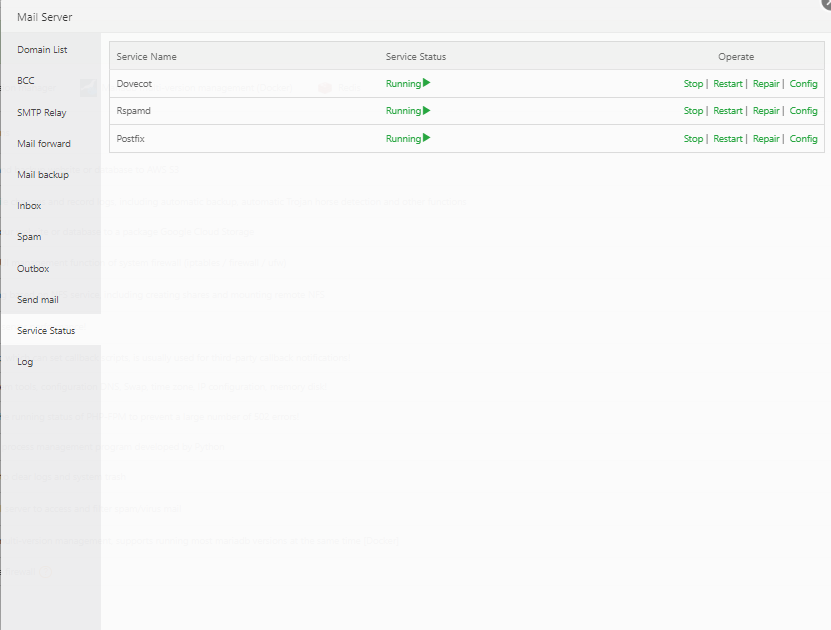The image size is (831, 630).
Task: Click the Running status text for Rspamd
Action: click(403, 111)
